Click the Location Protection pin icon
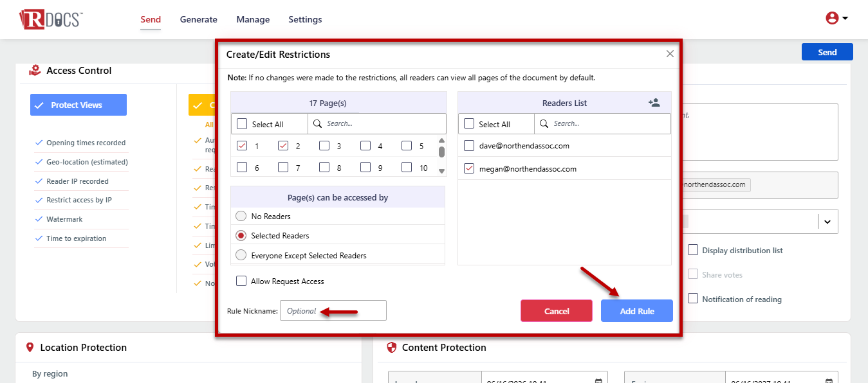Screen dimensions: 868x383 [x=30, y=347]
